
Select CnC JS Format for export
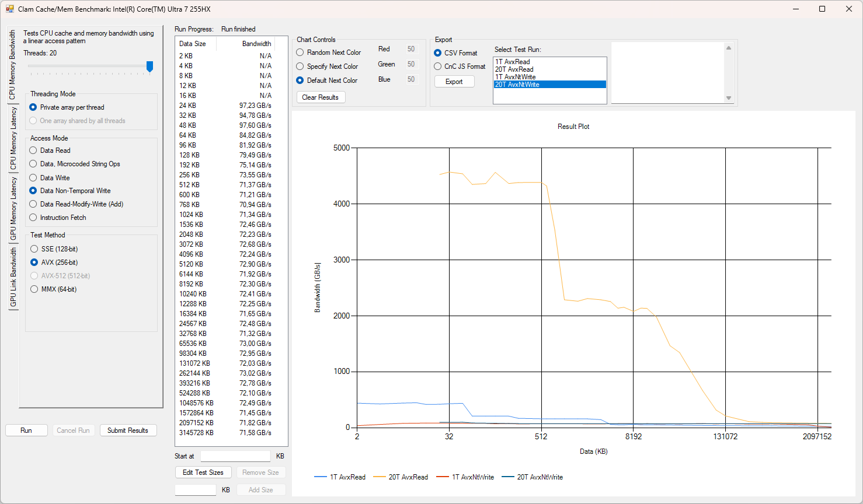pos(438,66)
